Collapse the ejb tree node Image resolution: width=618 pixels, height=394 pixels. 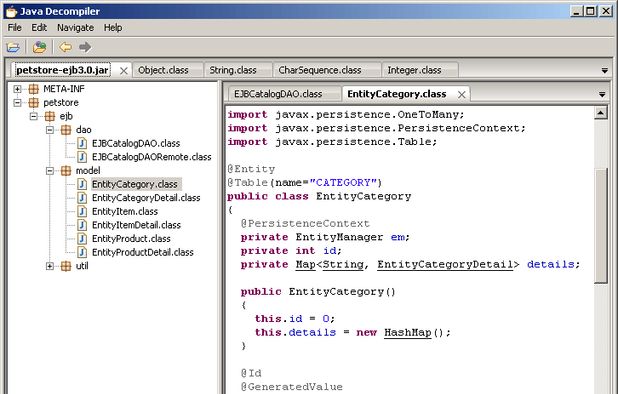(34, 116)
